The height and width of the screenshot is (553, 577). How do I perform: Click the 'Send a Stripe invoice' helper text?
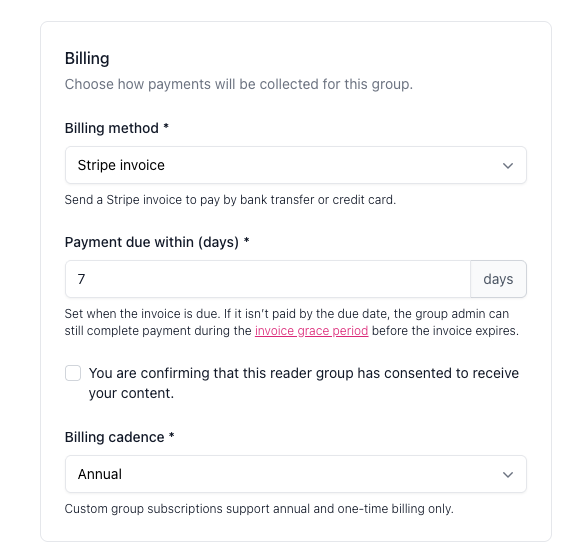pyautogui.click(x=230, y=200)
